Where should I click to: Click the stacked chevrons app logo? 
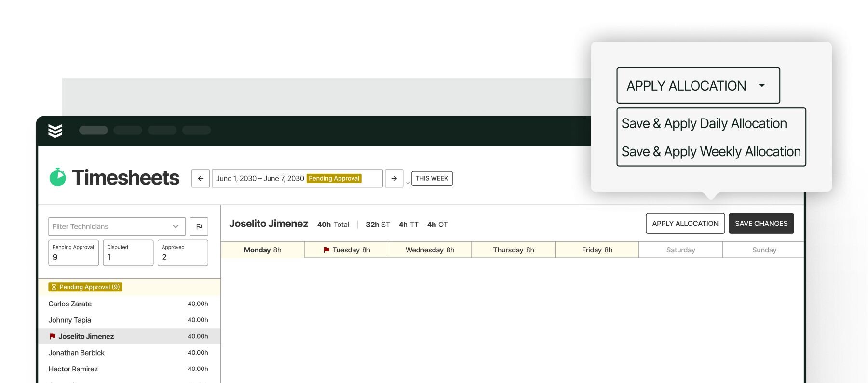coord(55,131)
